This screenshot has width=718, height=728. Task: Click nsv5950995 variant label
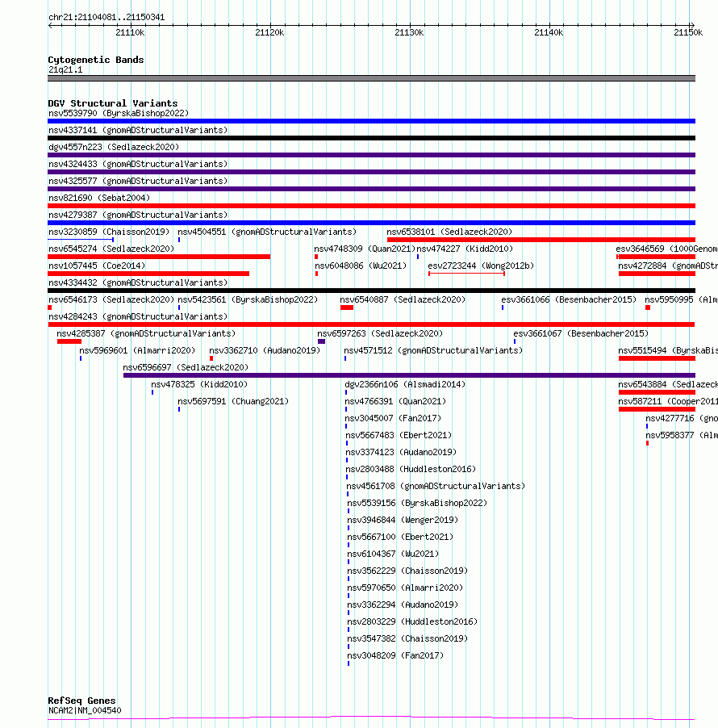681,300
